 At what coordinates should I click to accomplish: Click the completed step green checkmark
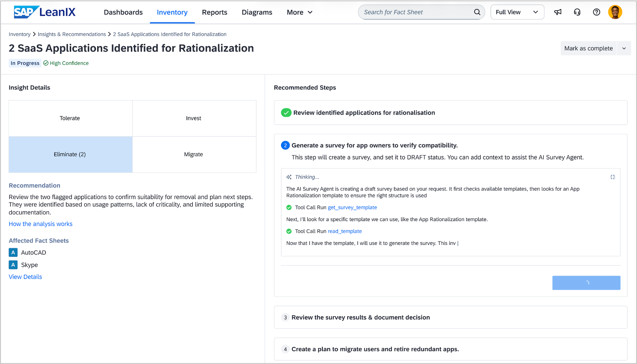[286, 113]
